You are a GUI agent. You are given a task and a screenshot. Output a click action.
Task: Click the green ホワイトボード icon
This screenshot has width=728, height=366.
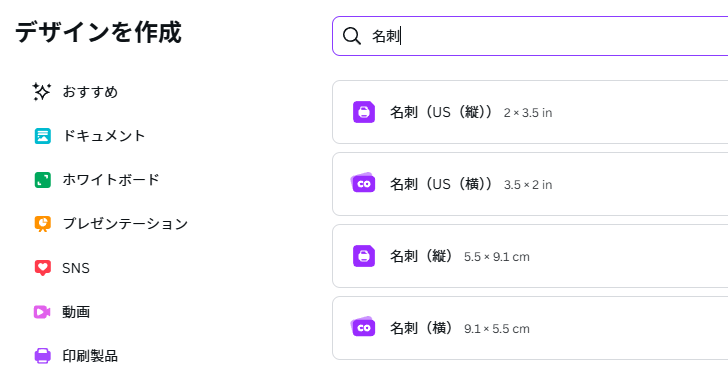pyautogui.click(x=43, y=180)
